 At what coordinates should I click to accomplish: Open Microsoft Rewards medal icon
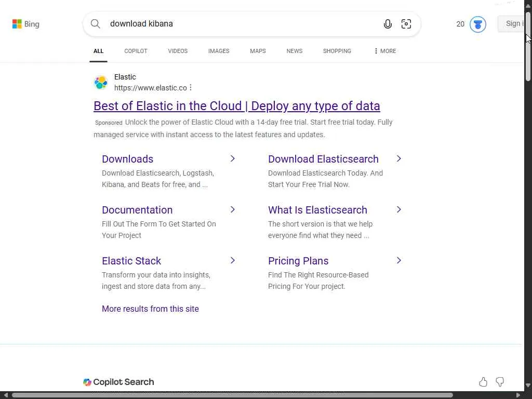[x=477, y=24]
